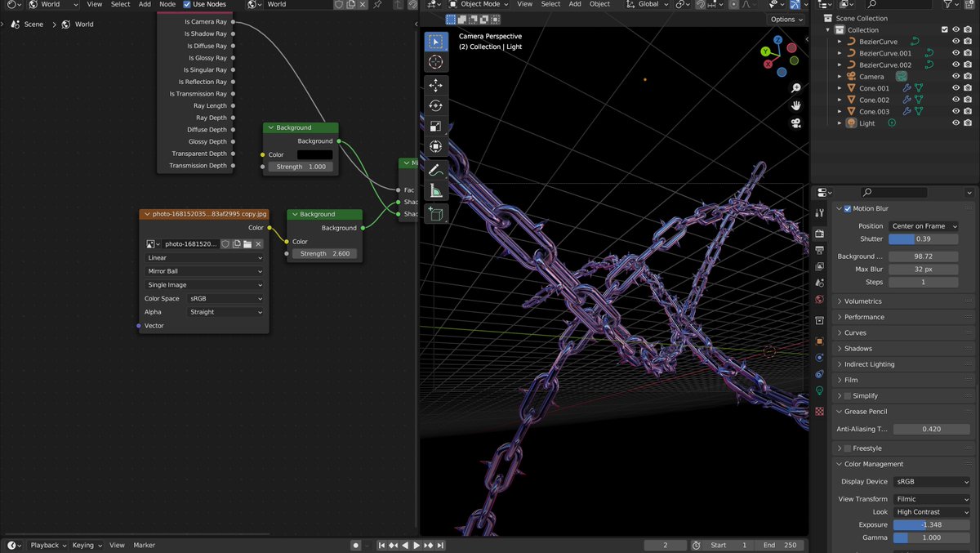Pick the Transform tool in viewport toolbar
Screen dimensions: 980x553
pyautogui.click(x=435, y=147)
